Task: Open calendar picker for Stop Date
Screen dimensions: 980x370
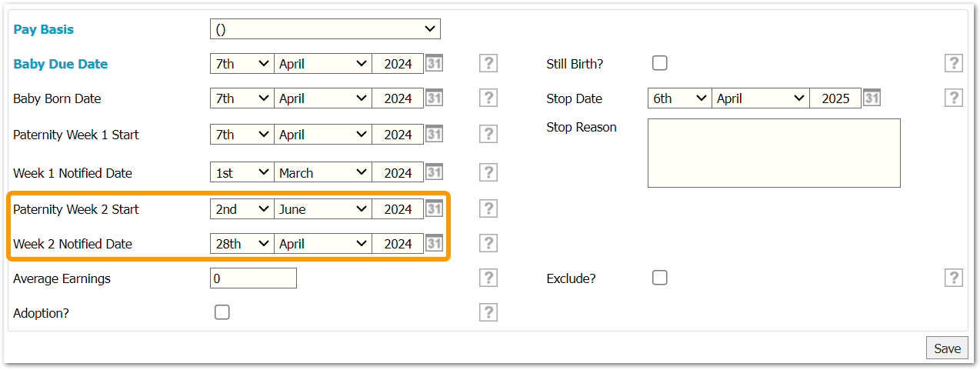Action: click(872, 98)
